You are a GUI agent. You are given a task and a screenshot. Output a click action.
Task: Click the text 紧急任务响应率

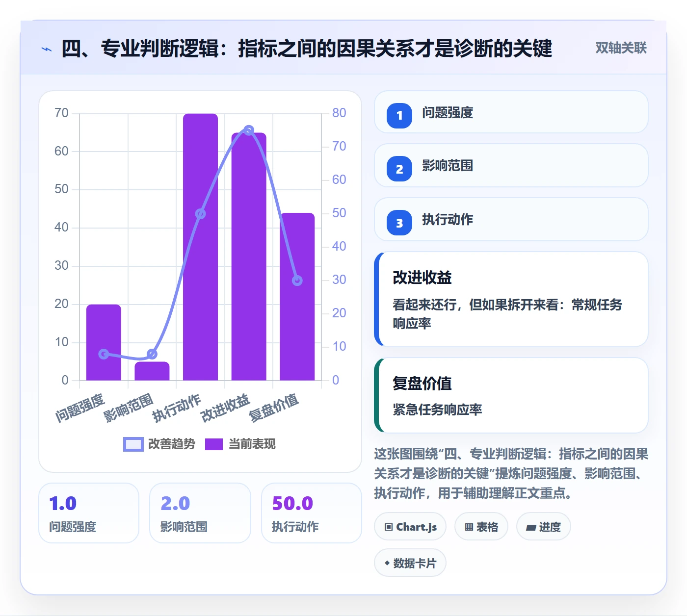point(437,410)
